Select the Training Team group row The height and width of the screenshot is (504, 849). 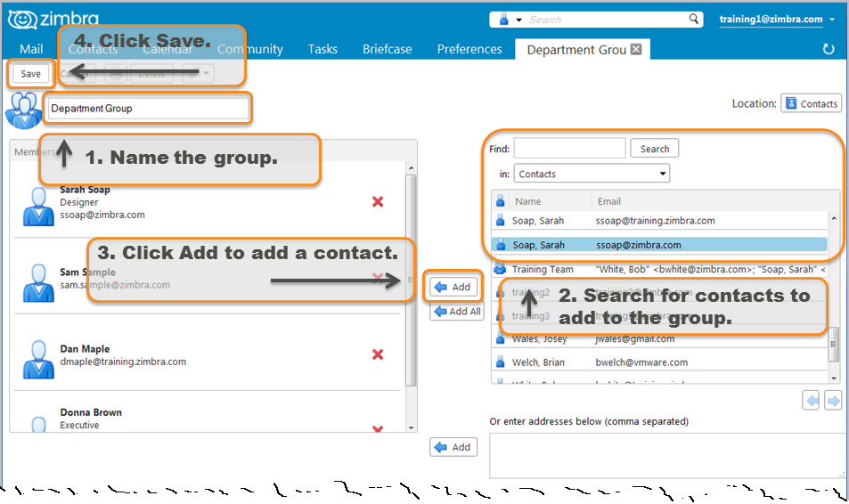point(659,269)
